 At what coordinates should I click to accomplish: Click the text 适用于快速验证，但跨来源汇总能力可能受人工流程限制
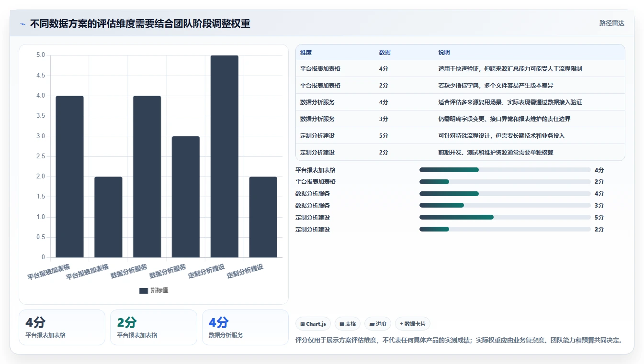pyautogui.click(x=510, y=69)
